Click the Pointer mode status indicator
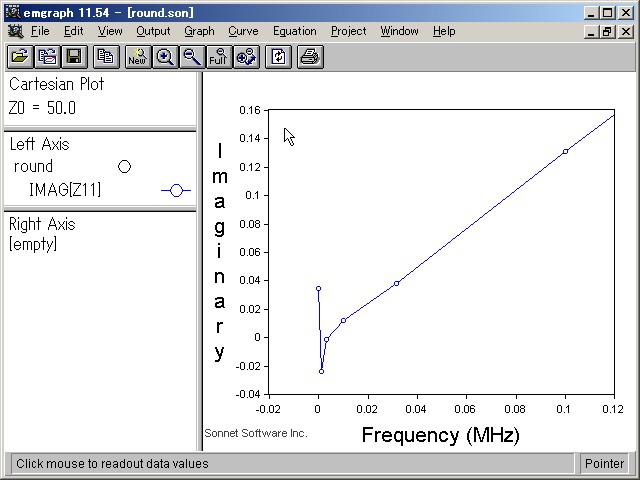640x480 pixels. coord(604,464)
